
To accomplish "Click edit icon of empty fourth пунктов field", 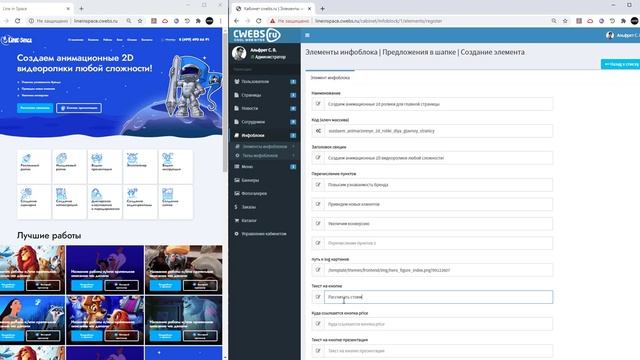I will (x=318, y=243).
